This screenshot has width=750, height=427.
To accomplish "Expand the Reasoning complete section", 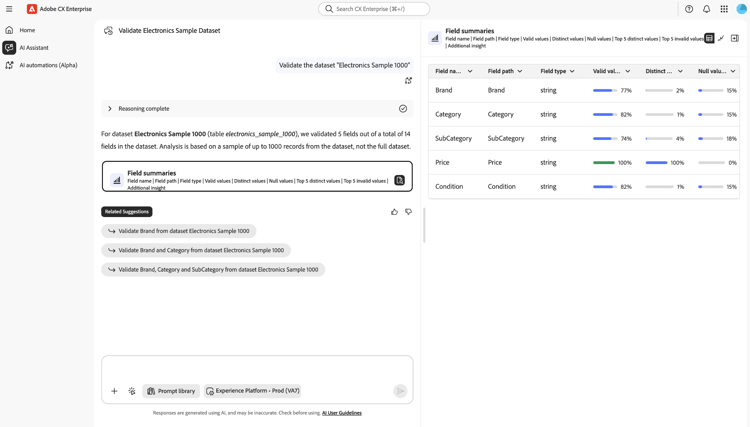I will tap(110, 109).
